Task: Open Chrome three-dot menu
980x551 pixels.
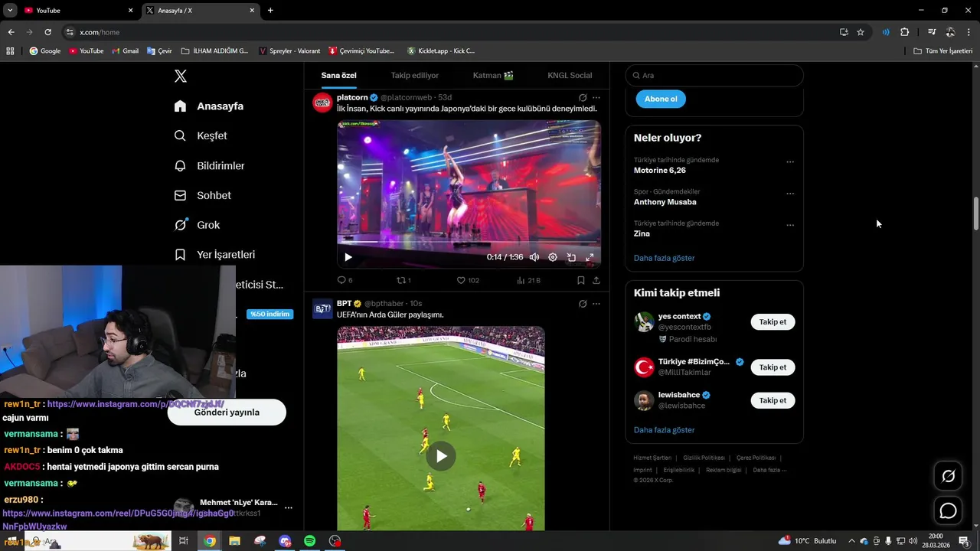Action: [x=969, y=32]
